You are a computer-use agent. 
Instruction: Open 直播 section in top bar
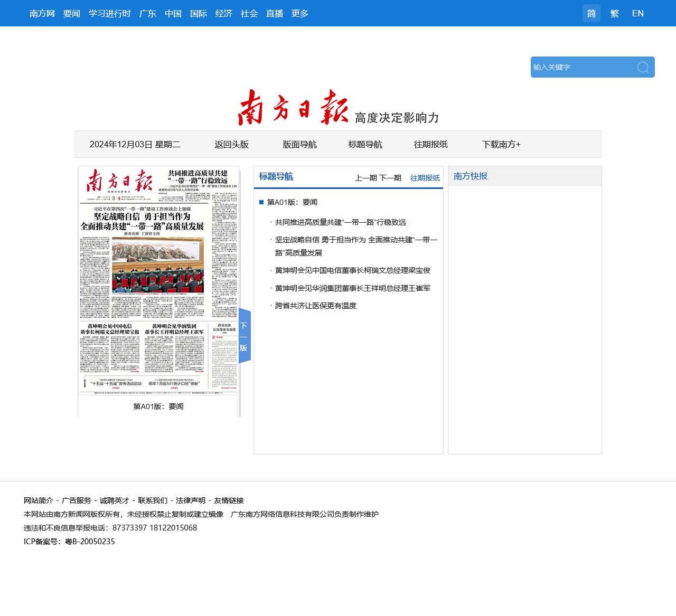[275, 13]
